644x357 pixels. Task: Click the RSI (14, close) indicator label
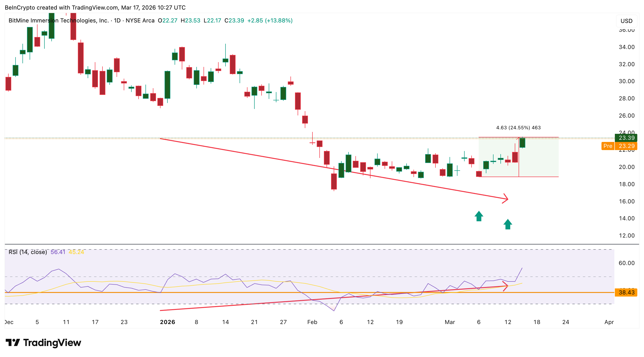27,252
